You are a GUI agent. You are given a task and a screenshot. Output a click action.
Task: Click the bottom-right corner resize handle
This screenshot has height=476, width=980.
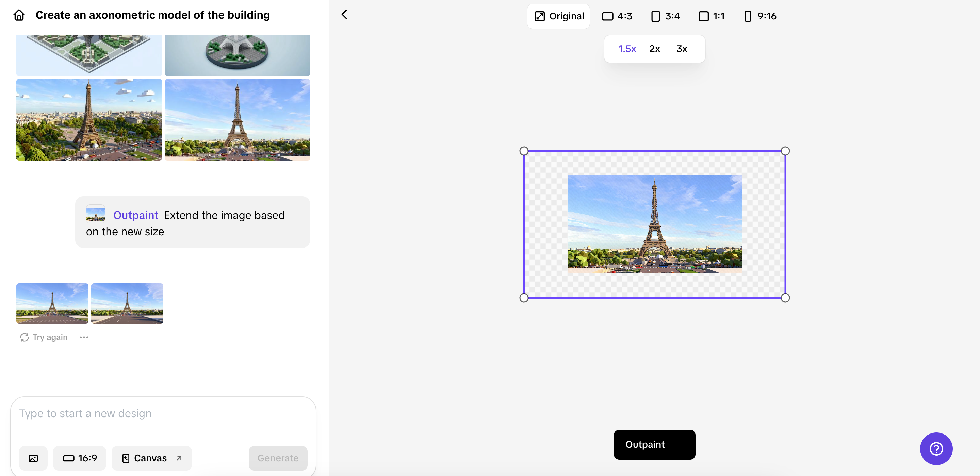(x=785, y=298)
